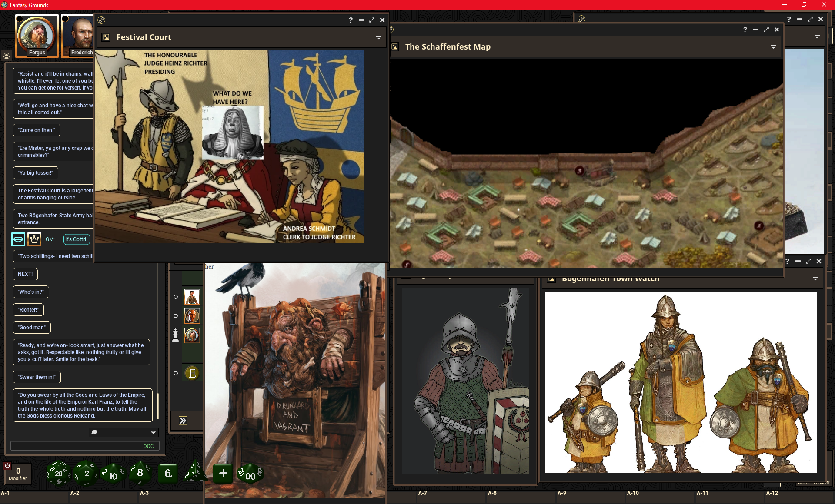Image resolution: width=835 pixels, height=504 pixels.
Task: Click the users icon below portraits
Action: 7,56
